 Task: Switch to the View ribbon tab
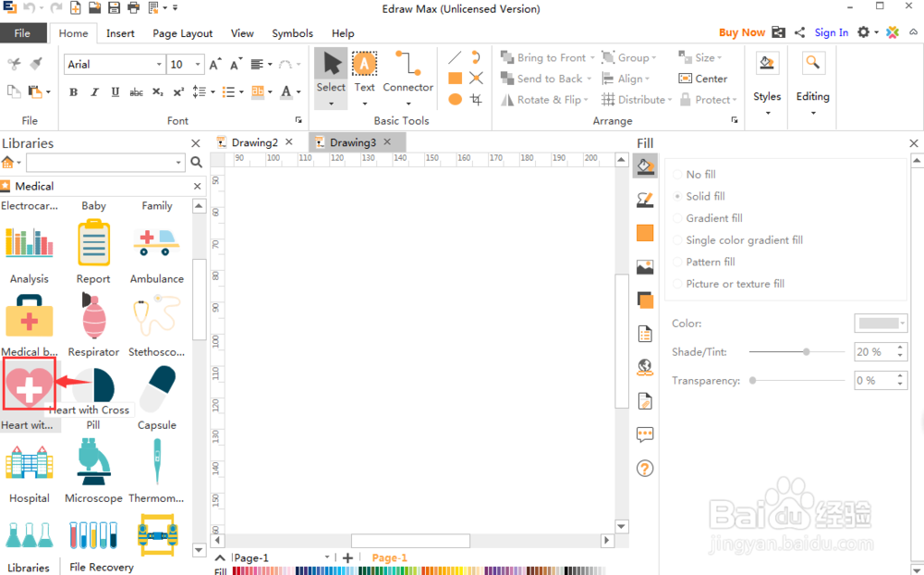242,33
